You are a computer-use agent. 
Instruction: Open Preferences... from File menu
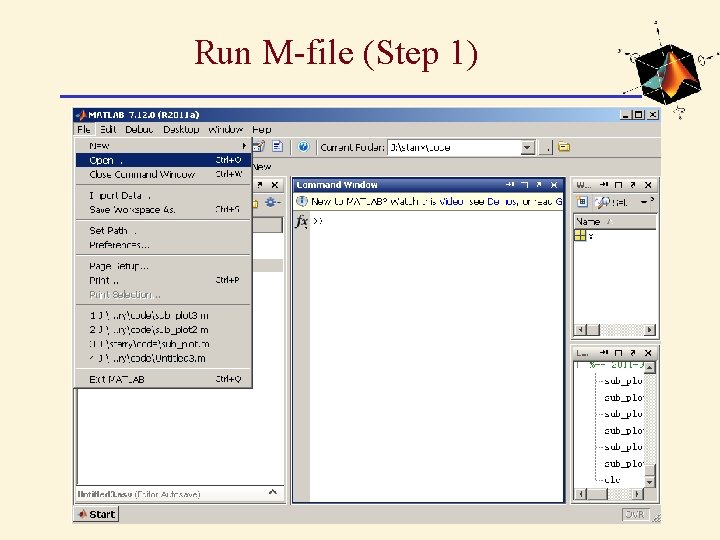(x=163, y=245)
